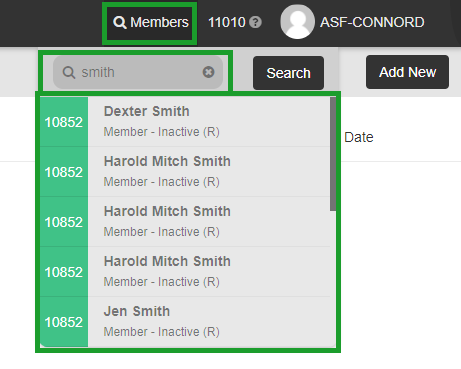Screen dimensions: 461x369
Task: Open the ASF-CONNORD account menu
Action: (x=372, y=22)
